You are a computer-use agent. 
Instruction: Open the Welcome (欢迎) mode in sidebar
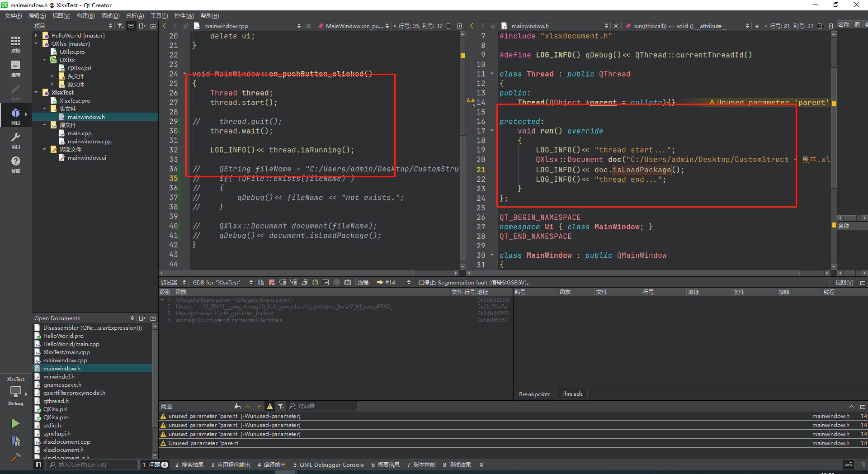pos(16,43)
